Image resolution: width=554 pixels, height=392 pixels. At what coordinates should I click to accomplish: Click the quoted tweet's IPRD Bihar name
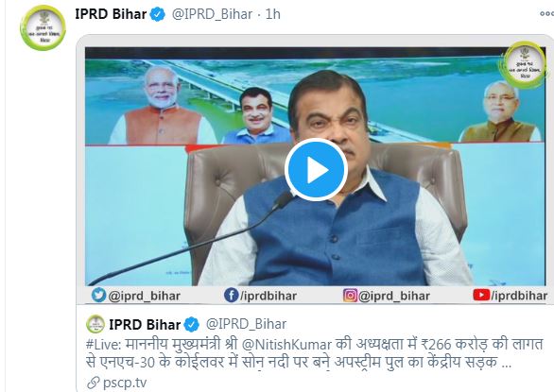pyautogui.click(x=145, y=324)
